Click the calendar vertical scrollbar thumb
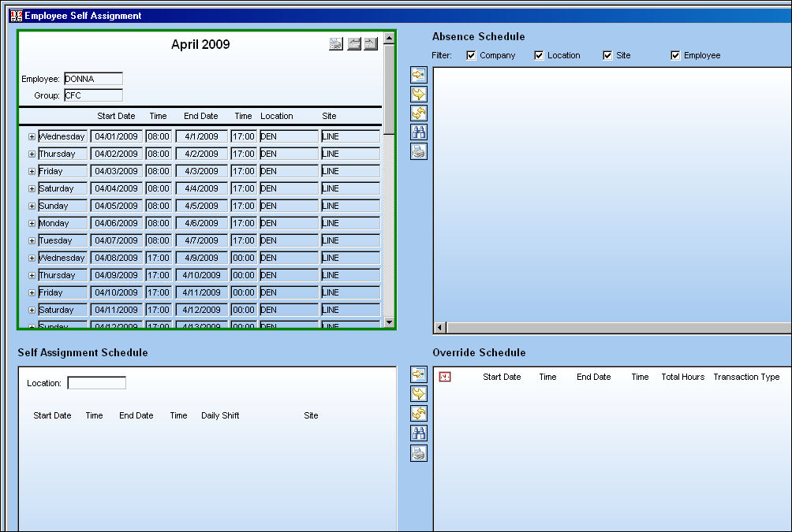This screenshot has width=792, height=532. (389, 89)
